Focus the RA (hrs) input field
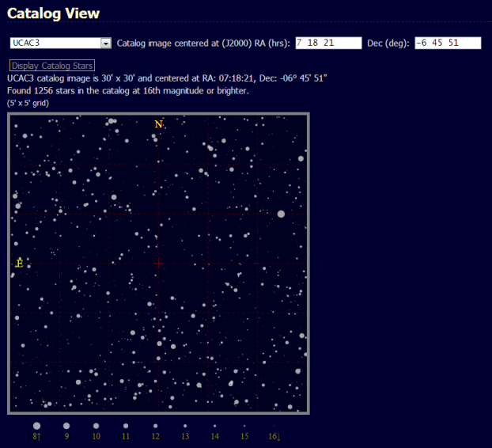The width and height of the screenshot is (492, 448). 328,43
